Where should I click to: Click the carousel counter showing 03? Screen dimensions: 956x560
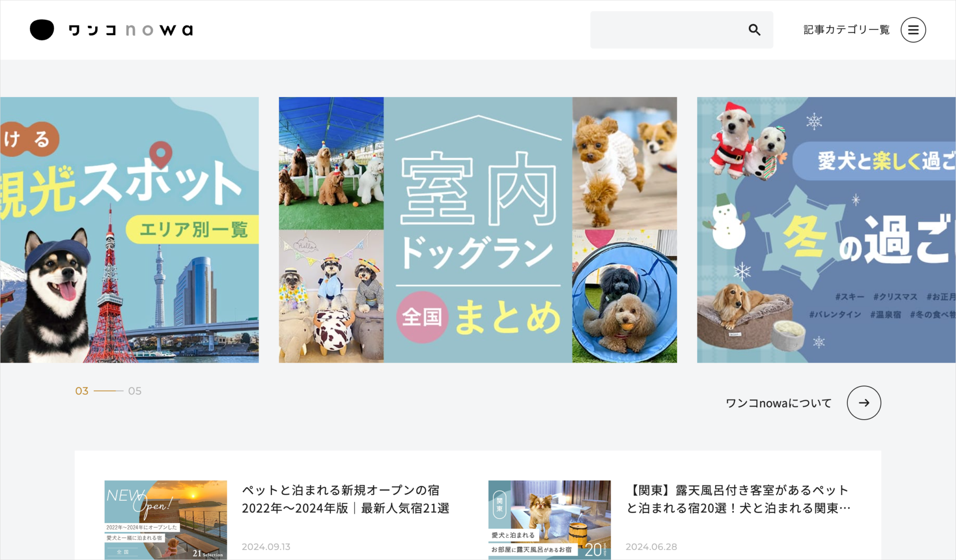[82, 391]
